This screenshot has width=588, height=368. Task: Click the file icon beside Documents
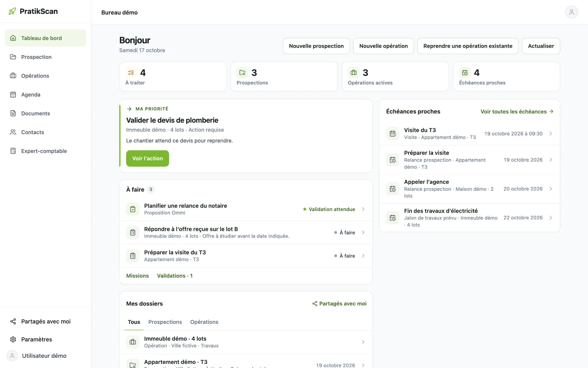pyautogui.click(x=13, y=113)
